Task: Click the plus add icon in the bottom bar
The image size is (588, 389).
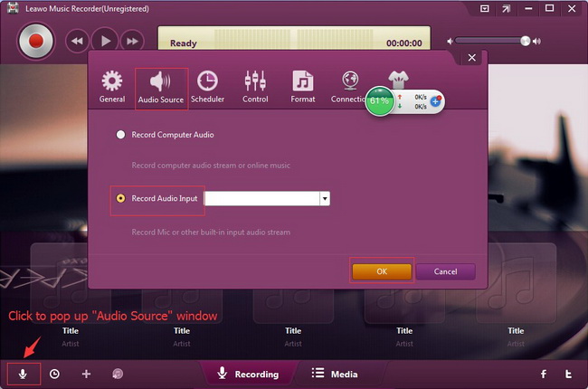Action: point(86,374)
